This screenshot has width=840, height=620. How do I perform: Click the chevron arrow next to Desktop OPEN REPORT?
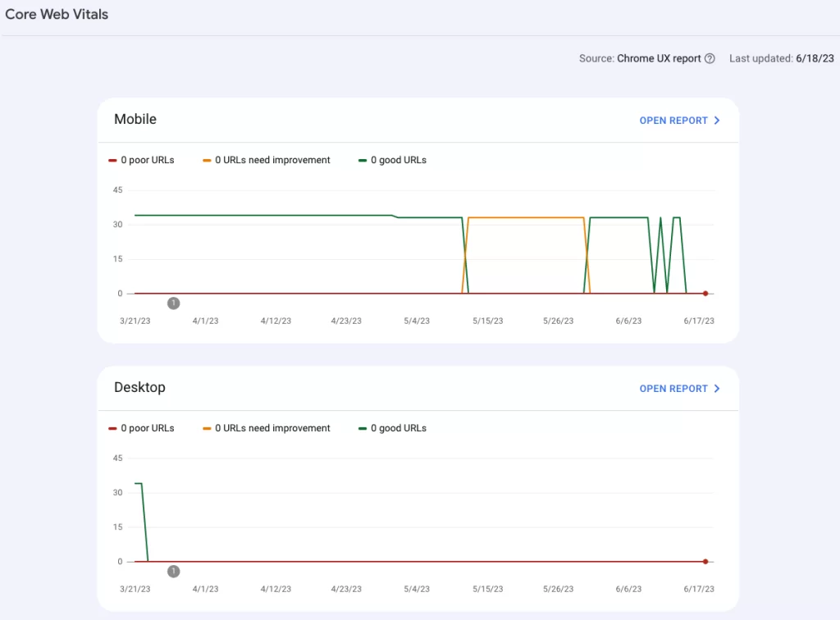tap(717, 389)
